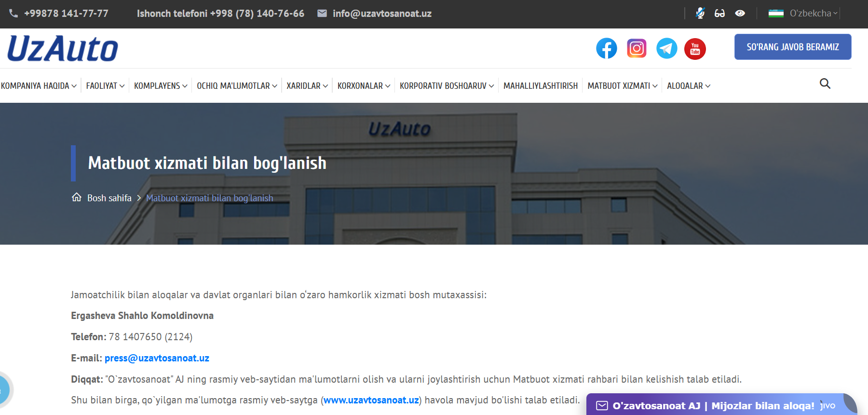Expand the FAOLIYAT menu
Image resolution: width=868 pixels, height=415 pixels.
(x=105, y=86)
